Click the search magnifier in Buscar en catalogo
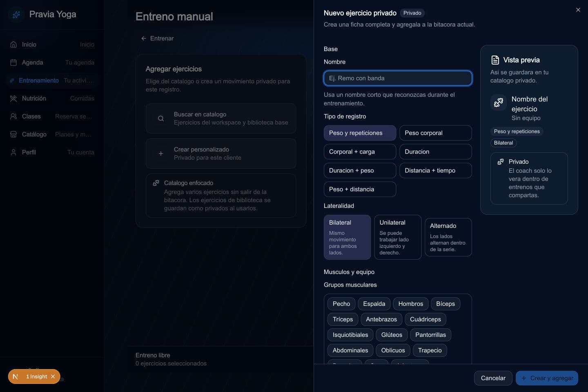This screenshot has height=392, width=588. 161,118
